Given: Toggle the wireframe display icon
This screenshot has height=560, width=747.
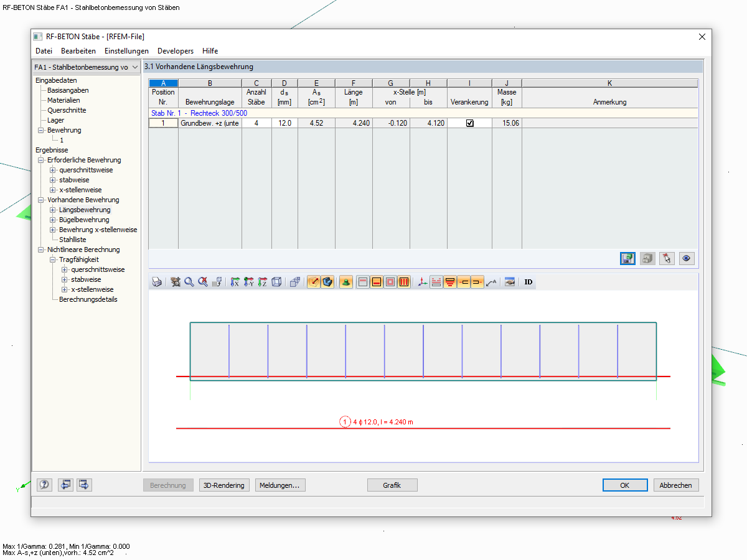Looking at the screenshot, I should [313, 282].
